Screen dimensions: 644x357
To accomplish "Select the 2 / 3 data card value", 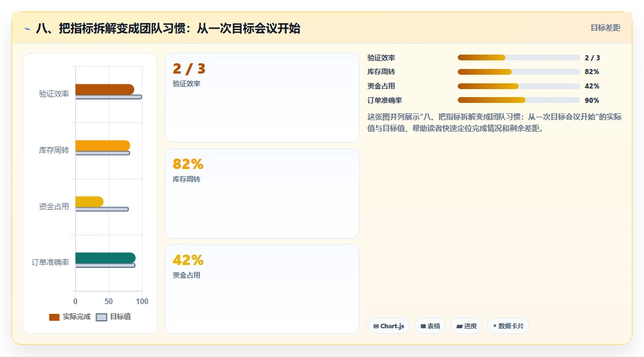I will pos(189,68).
